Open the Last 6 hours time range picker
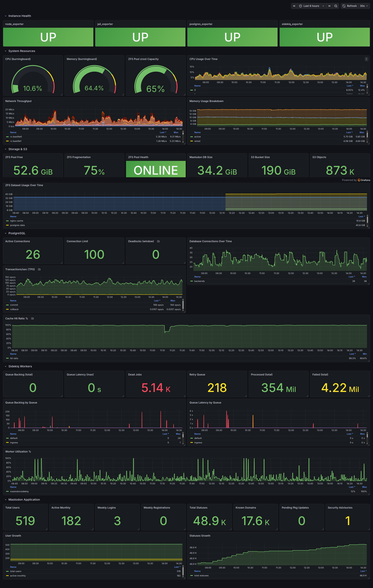373x588 pixels. pos(312,6)
